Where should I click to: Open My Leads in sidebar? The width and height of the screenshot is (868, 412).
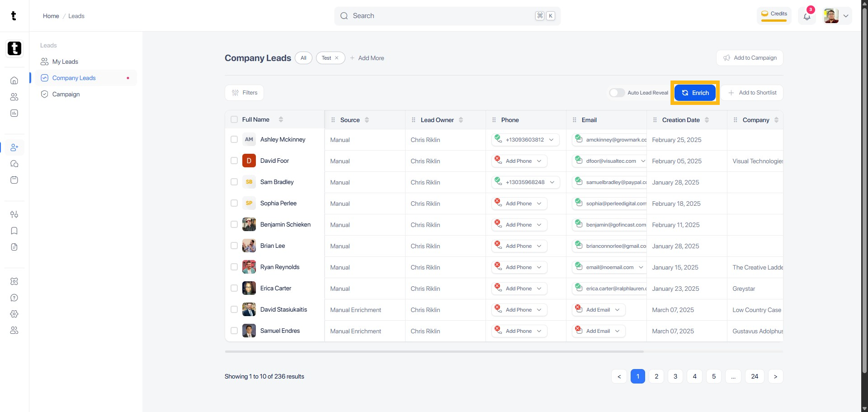pos(86,62)
